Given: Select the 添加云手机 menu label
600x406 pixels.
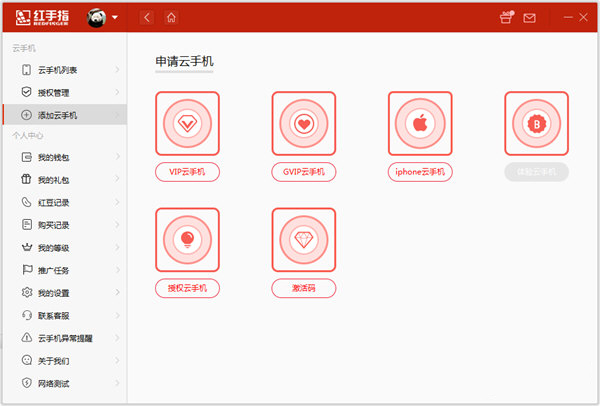Looking at the screenshot, I should (x=57, y=115).
